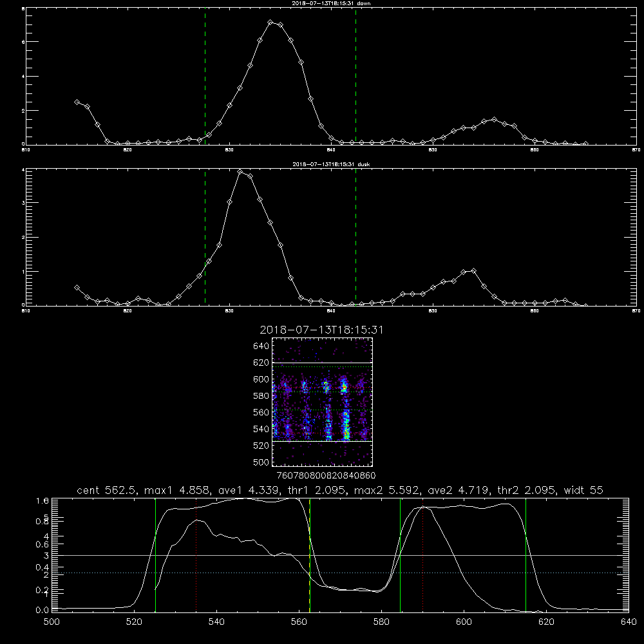Screen dimensions: 644x644
Task: Click the secondary dawn peak near 856
Action: click(494, 120)
